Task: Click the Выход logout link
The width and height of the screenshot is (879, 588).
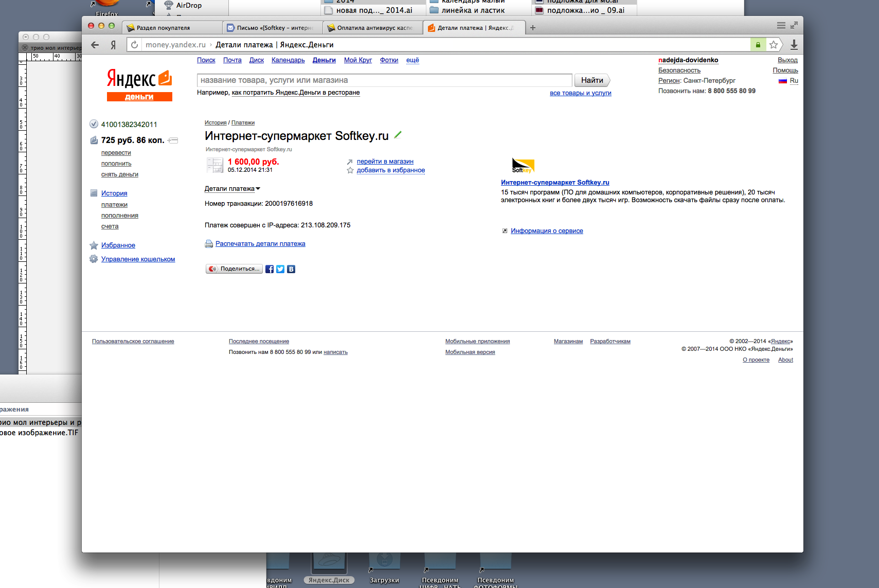Action: [787, 60]
